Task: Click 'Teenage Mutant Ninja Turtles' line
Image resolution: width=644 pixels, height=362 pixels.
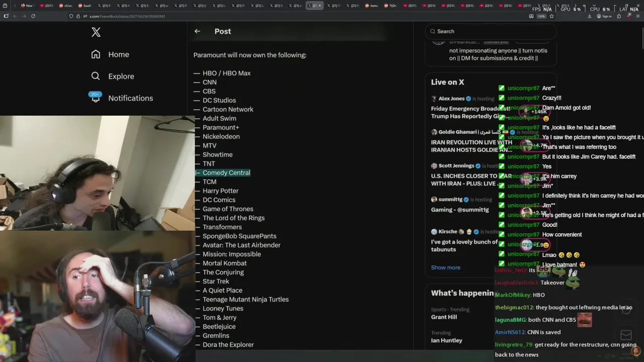Action: point(246,299)
